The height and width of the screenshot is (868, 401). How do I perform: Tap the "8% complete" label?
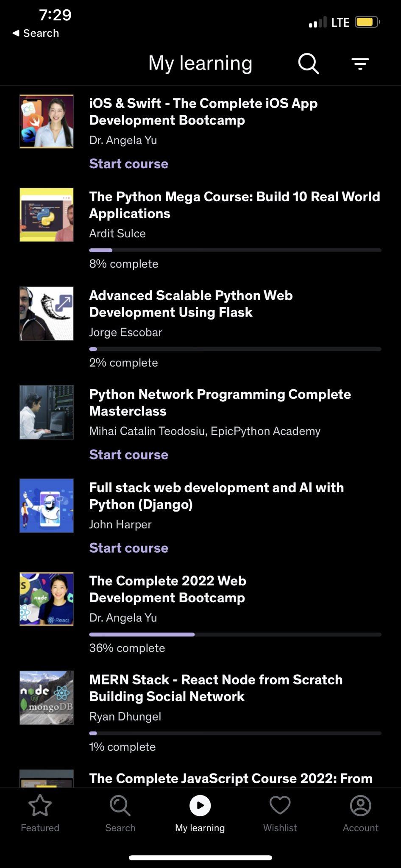[x=124, y=264]
